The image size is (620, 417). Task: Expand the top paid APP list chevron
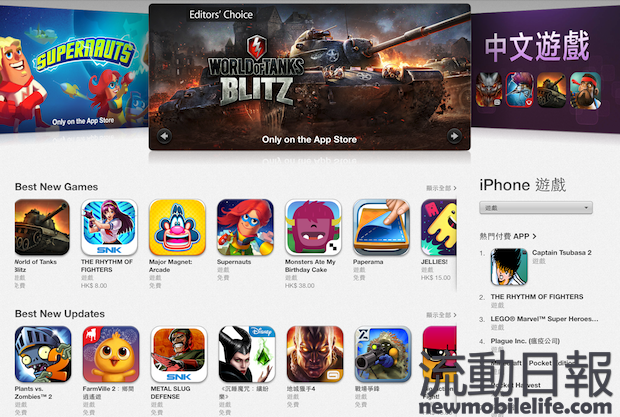pos(535,236)
